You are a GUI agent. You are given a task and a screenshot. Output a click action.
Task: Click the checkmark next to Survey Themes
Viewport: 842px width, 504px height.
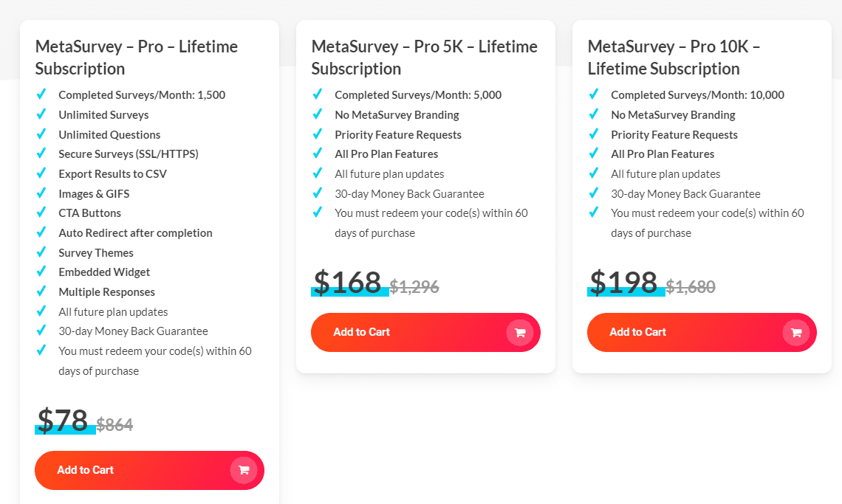click(x=41, y=252)
